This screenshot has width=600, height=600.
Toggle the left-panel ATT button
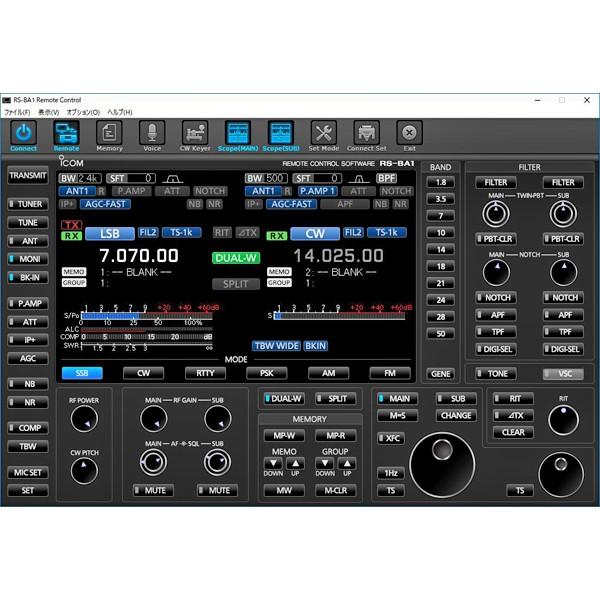[x=28, y=322]
